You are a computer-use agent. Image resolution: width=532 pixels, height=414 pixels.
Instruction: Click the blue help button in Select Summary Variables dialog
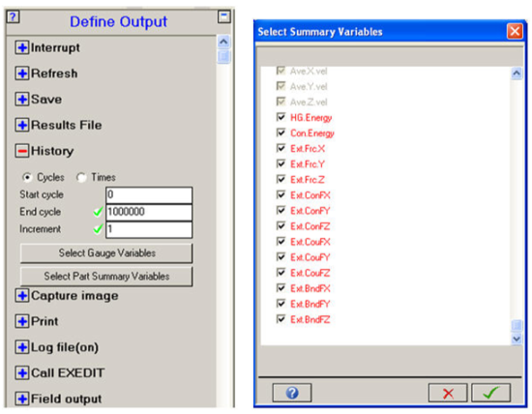292,393
